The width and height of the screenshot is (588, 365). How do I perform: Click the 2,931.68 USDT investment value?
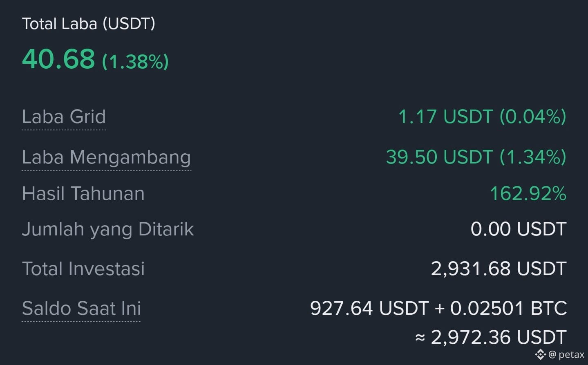(499, 269)
